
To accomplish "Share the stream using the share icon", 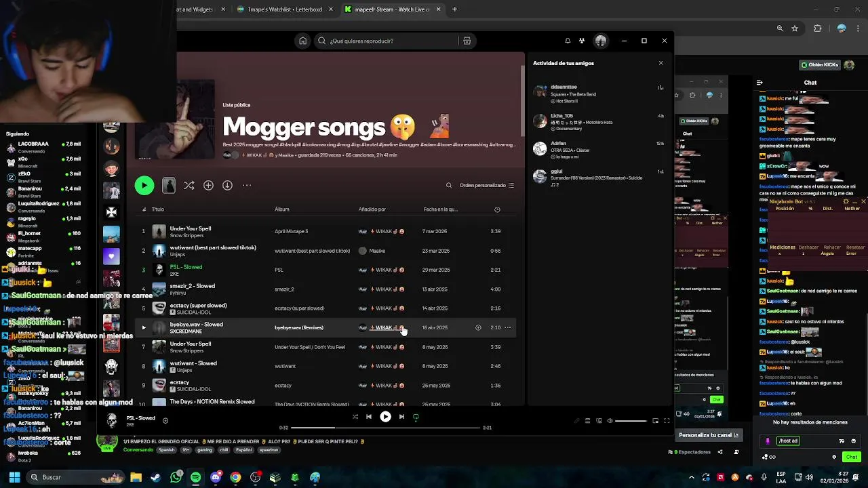I will coord(720,452).
